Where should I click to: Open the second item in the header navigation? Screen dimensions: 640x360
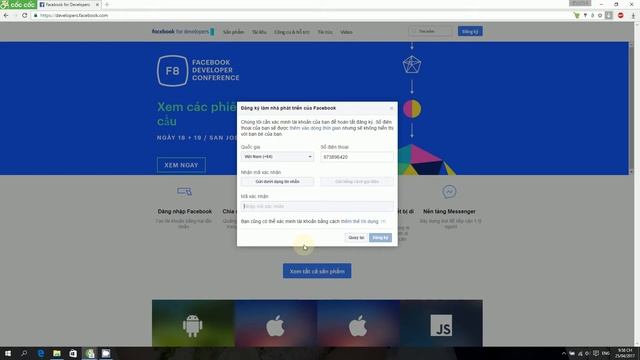pyautogui.click(x=259, y=32)
